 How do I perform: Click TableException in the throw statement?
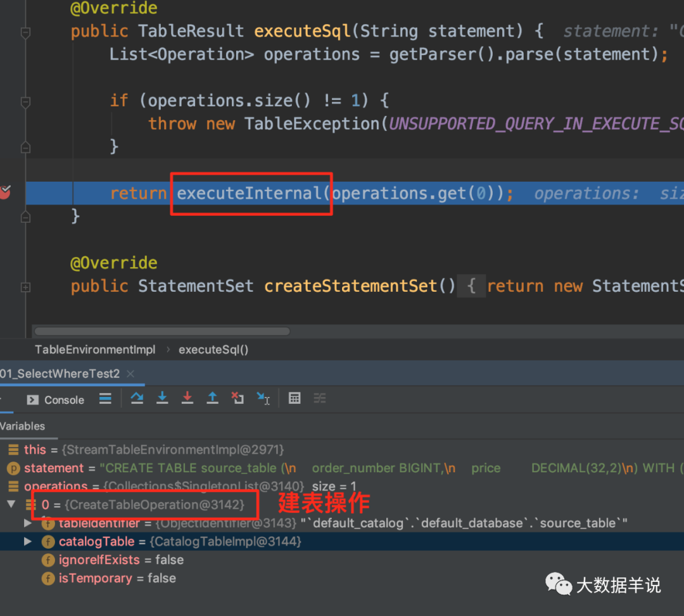click(x=312, y=124)
